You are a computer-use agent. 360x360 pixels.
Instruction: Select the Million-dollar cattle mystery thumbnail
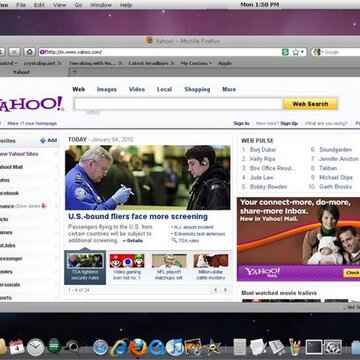[x=211, y=267]
